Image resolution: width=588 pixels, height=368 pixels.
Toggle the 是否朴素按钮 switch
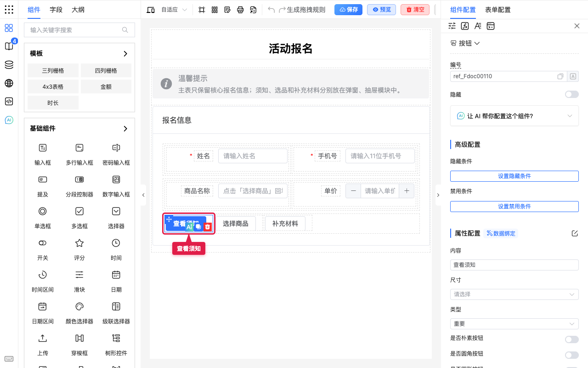pos(572,339)
